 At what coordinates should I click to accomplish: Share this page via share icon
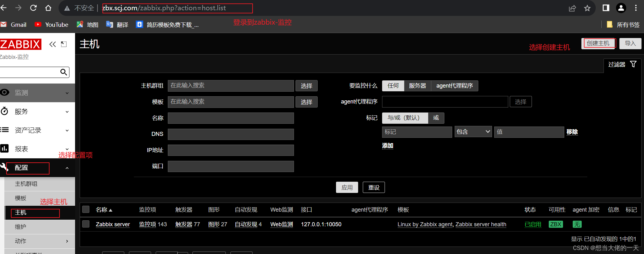572,8
